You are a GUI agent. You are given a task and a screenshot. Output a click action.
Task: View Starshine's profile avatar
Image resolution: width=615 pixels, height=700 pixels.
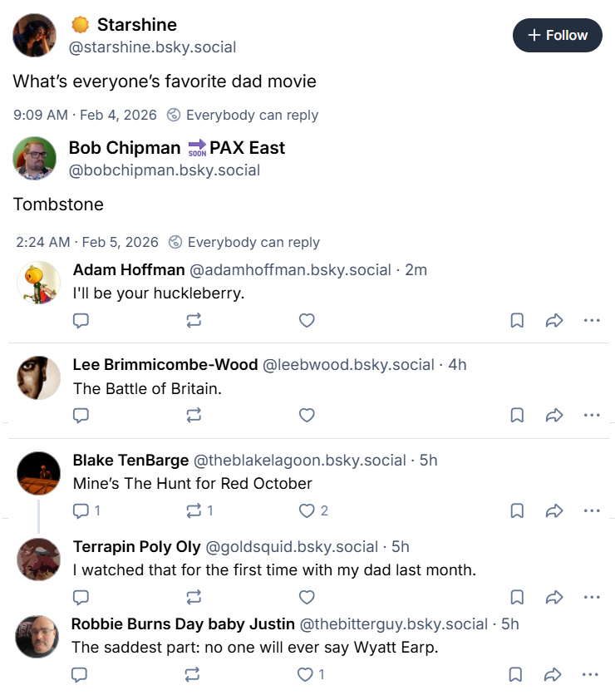point(34,35)
